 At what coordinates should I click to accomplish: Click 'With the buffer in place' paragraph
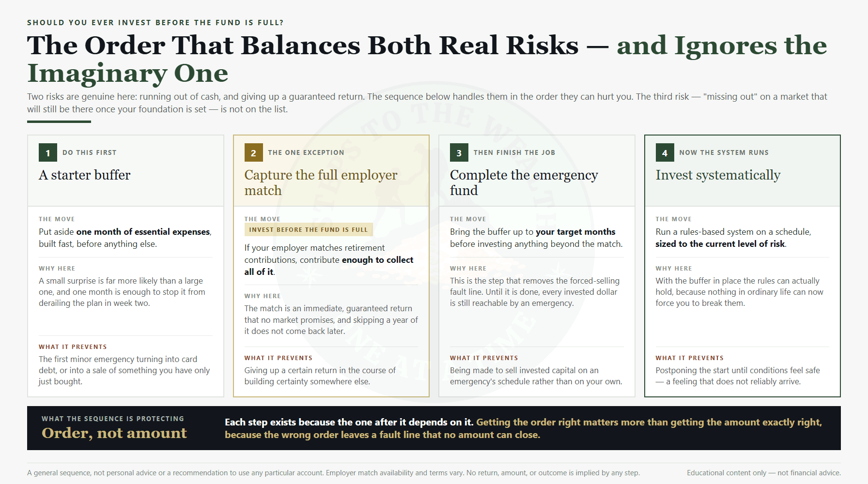(x=739, y=292)
